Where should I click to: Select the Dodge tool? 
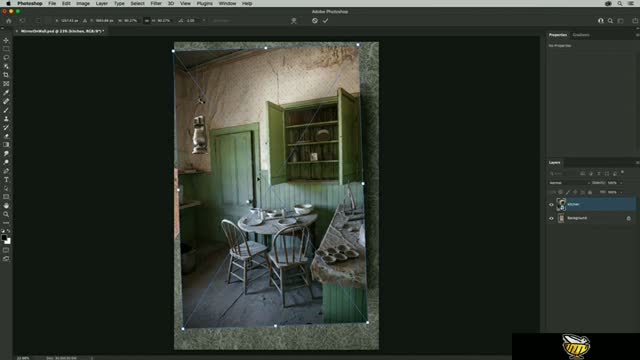[x=6, y=162]
